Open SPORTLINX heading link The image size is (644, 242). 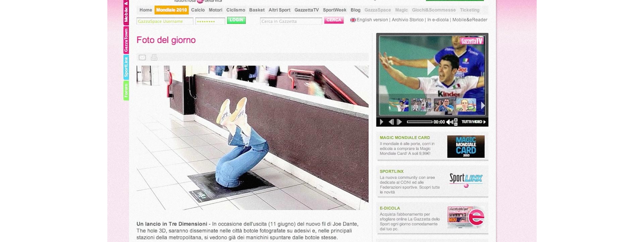click(391, 171)
